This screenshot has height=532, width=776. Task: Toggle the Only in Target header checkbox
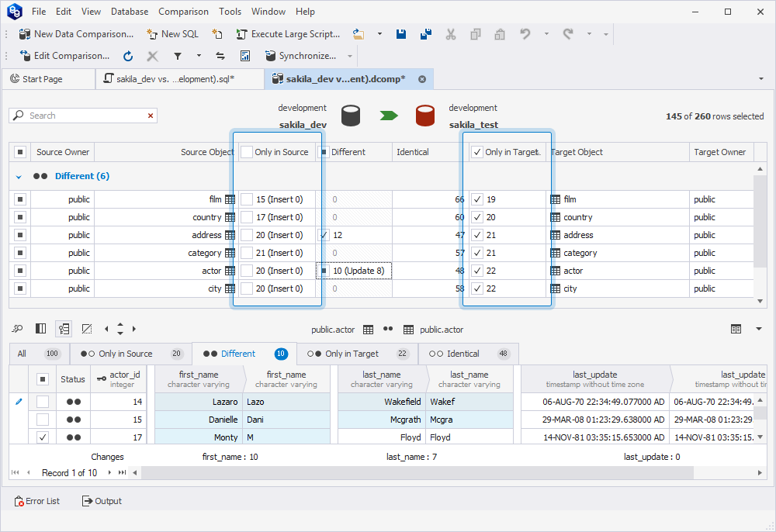(x=477, y=152)
